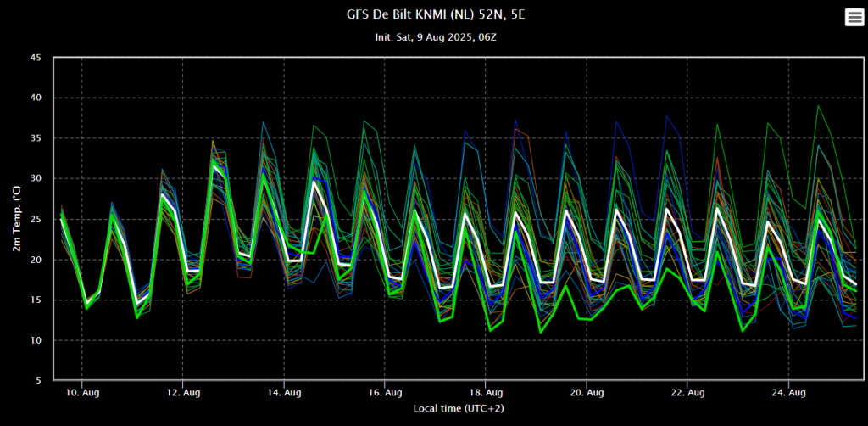Screen dimensions: 868x426
Task: Click the Local time (UTC+2) axis title
Action: click(459, 409)
